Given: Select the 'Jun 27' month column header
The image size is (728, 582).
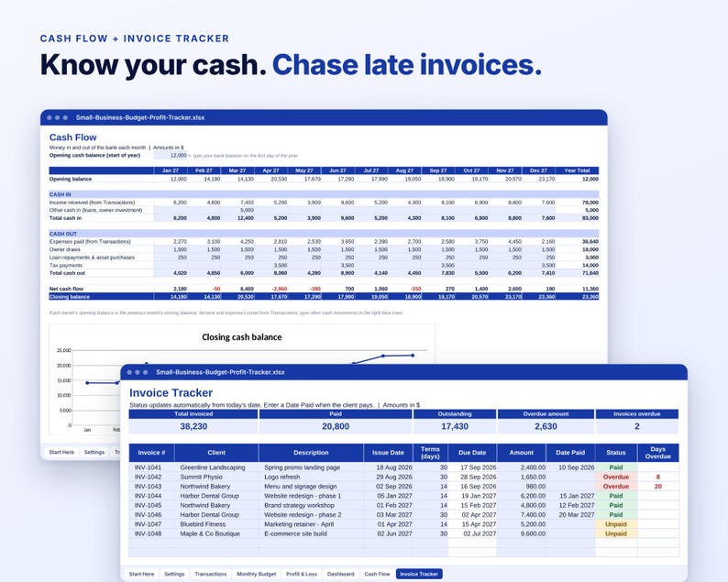Looking at the screenshot, I should pos(337,170).
